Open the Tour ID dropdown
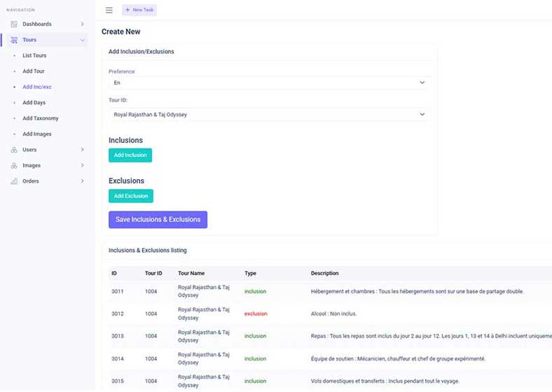Screen dimensions: 552x392 tap(270, 114)
